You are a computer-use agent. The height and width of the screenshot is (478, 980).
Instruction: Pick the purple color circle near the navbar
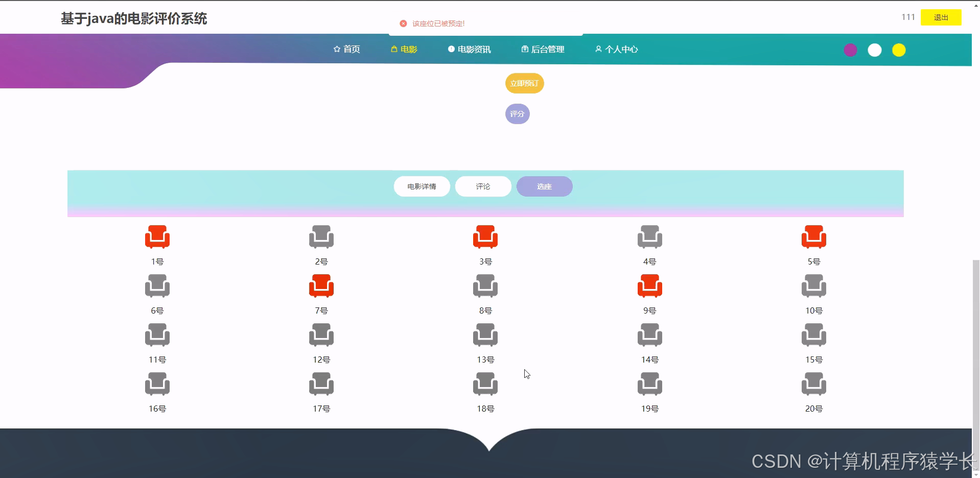tap(850, 50)
